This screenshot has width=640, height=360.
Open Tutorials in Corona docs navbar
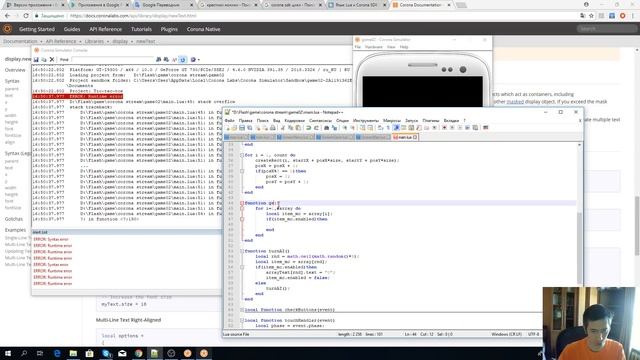click(x=141, y=29)
